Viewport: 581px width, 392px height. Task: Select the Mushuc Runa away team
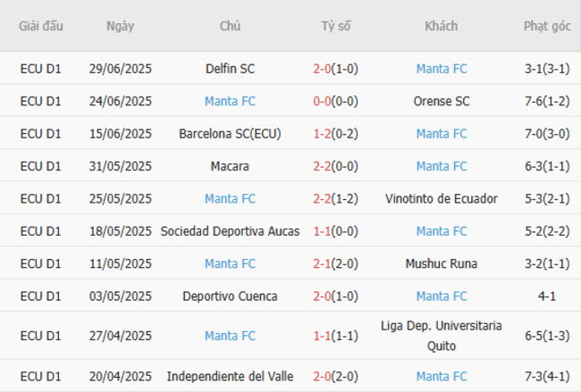tap(442, 263)
